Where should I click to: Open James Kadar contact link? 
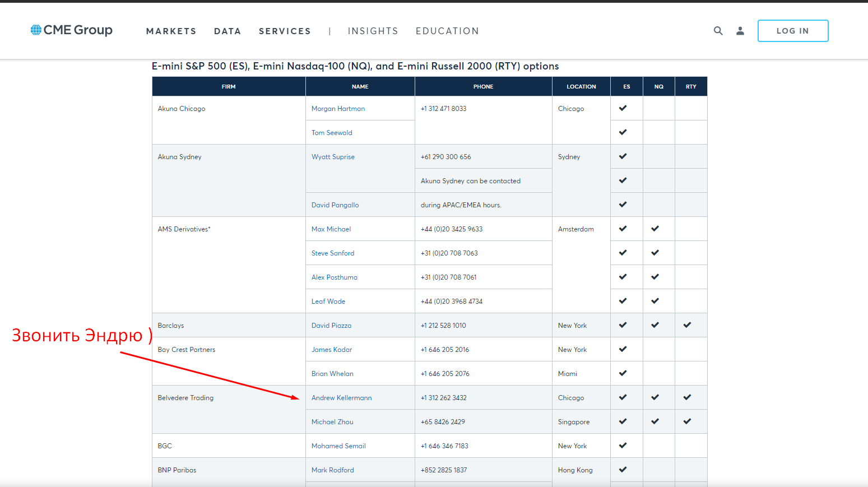pyautogui.click(x=332, y=350)
